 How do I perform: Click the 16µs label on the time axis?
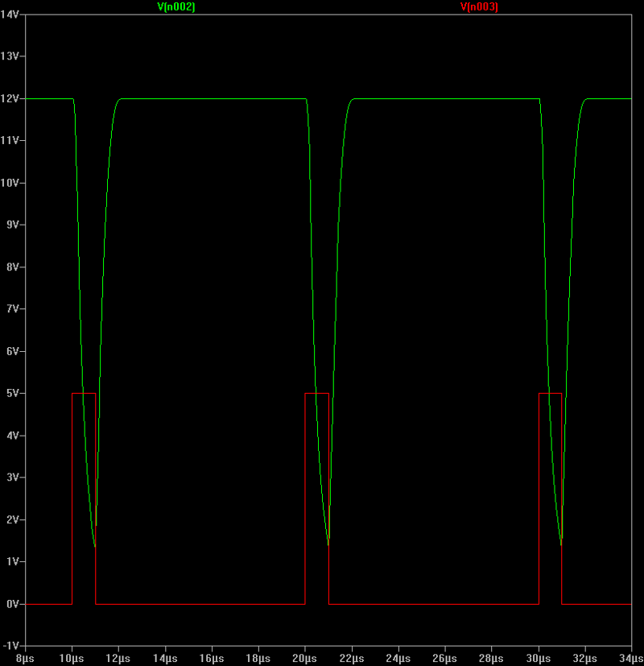click(212, 659)
